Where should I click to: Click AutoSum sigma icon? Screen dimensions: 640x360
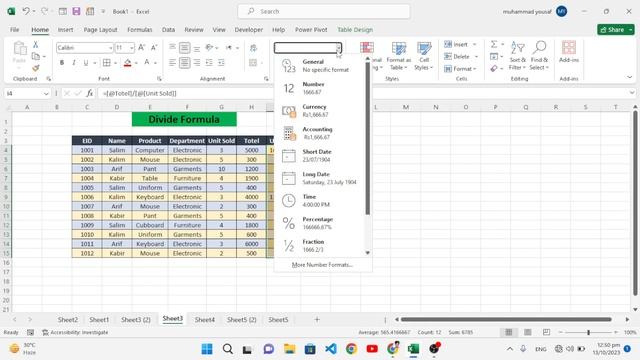tap(494, 44)
